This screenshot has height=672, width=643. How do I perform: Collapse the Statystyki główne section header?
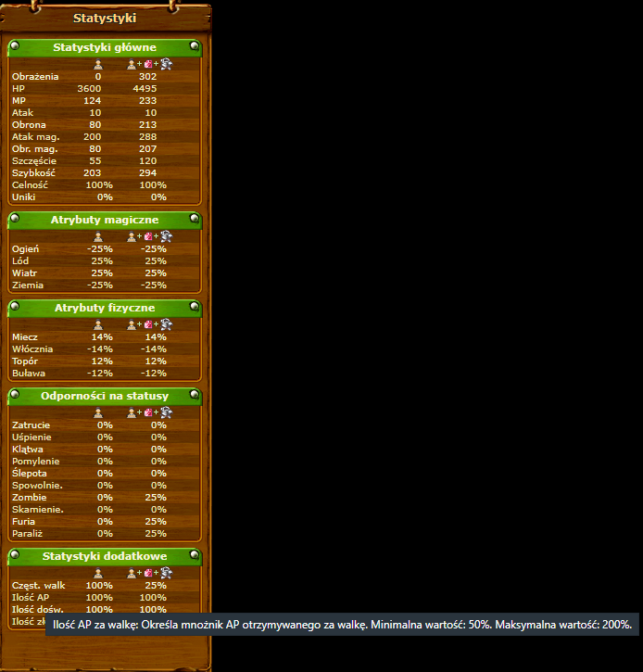(x=104, y=47)
